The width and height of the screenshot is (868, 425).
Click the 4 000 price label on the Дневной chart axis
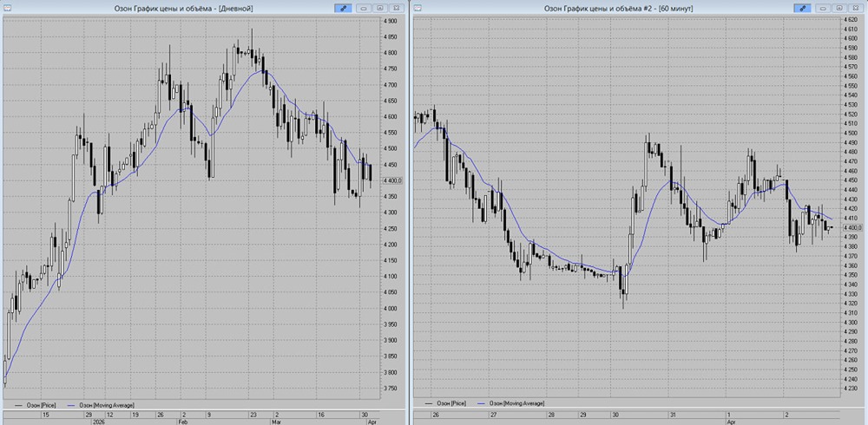(391, 308)
